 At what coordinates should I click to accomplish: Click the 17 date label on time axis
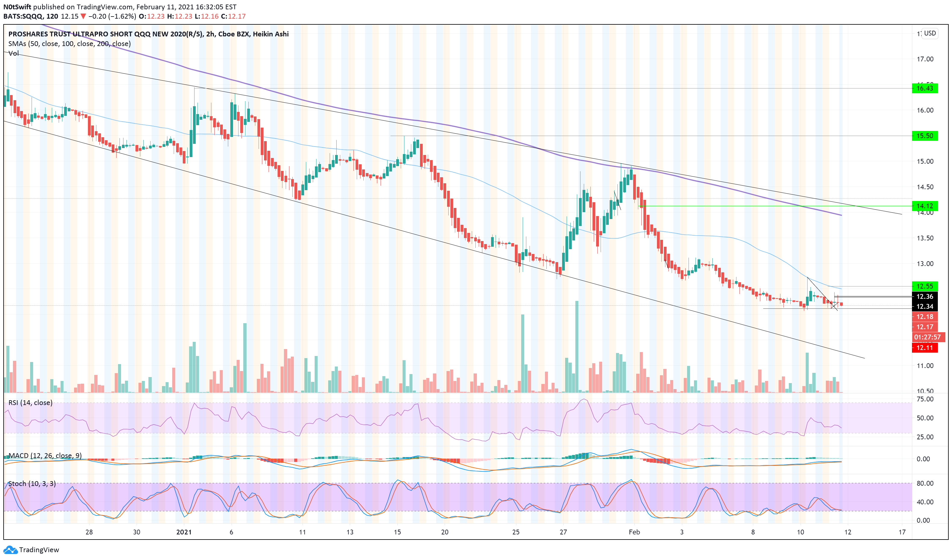point(902,532)
